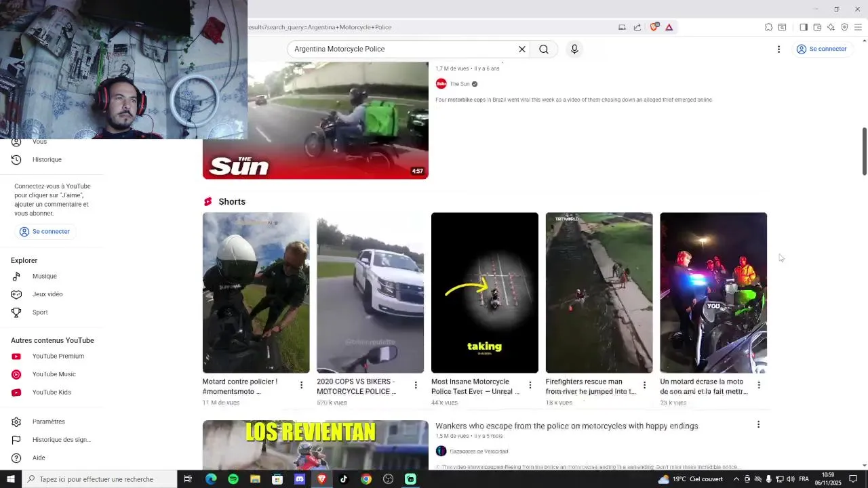Open options menu for '2020 COPS VS BIKERS' short

click(416, 385)
